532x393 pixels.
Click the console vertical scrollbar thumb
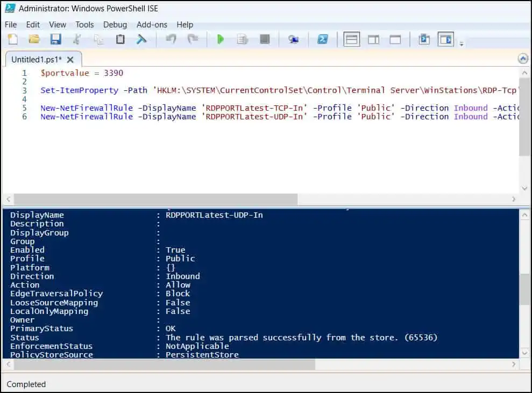coord(524,290)
